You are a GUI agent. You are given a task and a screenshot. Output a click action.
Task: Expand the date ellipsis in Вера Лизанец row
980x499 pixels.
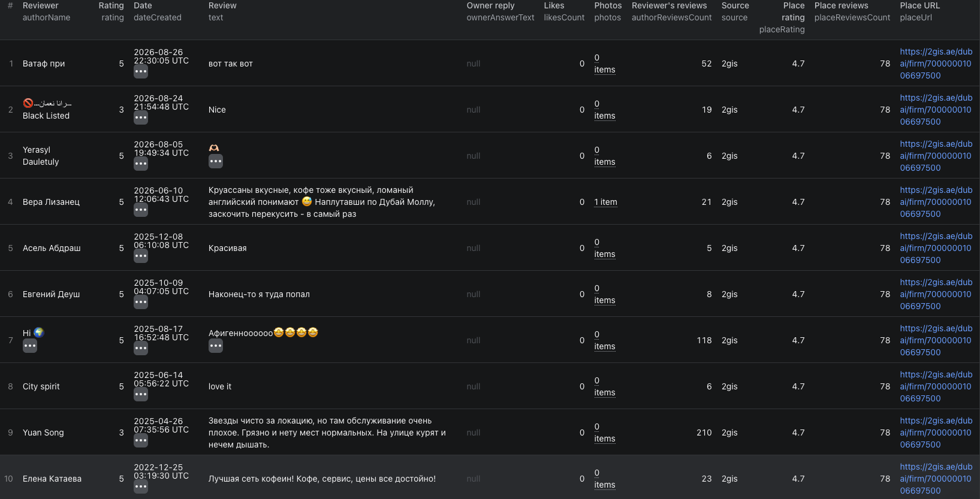coord(141,210)
